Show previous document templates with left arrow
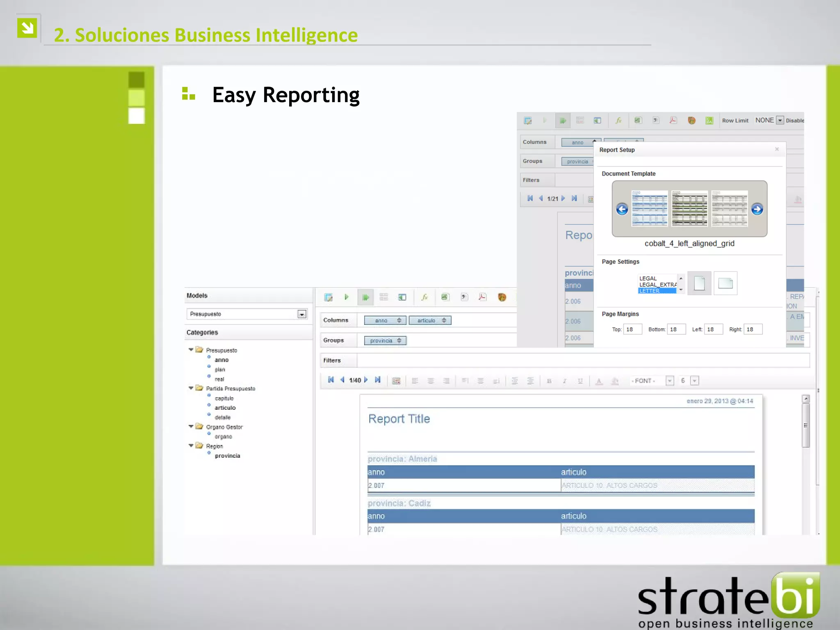Image resolution: width=840 pixels, height=630 pixels. (622, 209)
